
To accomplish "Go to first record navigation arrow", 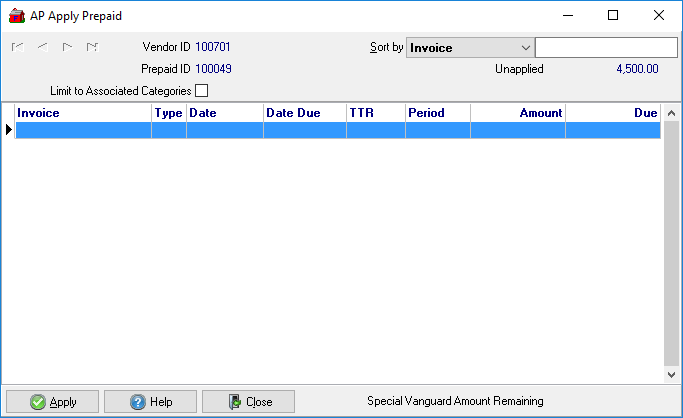I will (x=17, y=47).
